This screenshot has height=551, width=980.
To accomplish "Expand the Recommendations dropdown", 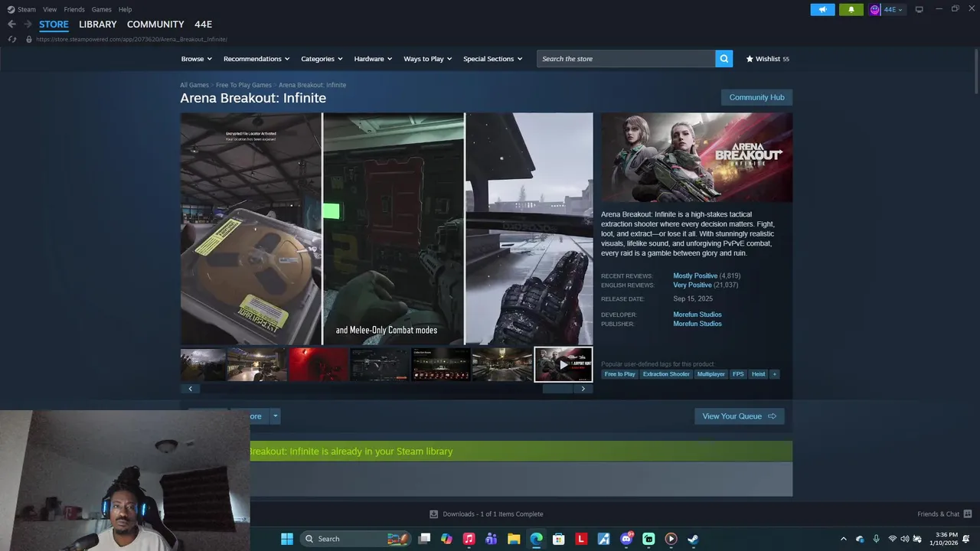I will pos(256,59).
